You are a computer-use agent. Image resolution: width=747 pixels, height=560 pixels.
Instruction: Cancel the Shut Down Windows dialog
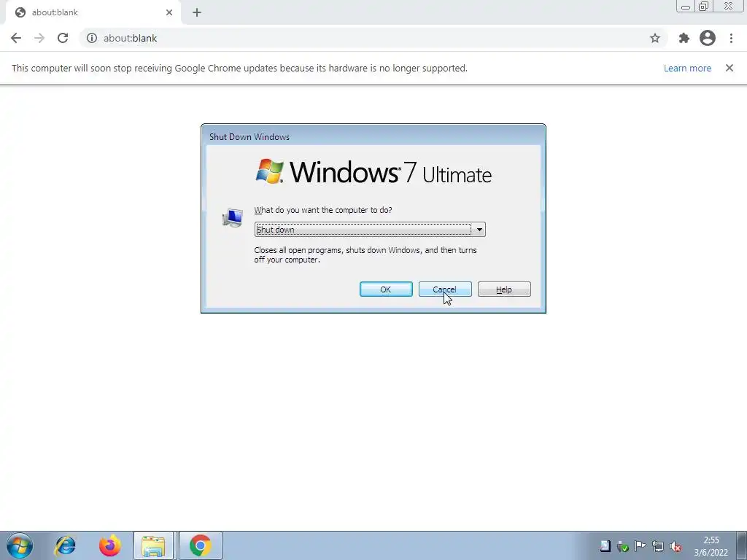[445, 289]
